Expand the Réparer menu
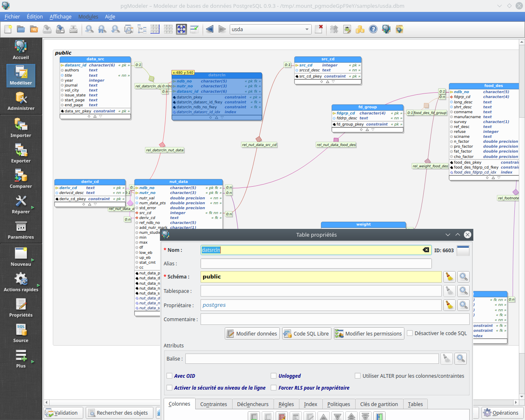The width and height of the screenshot is (525, 420). 21,204
